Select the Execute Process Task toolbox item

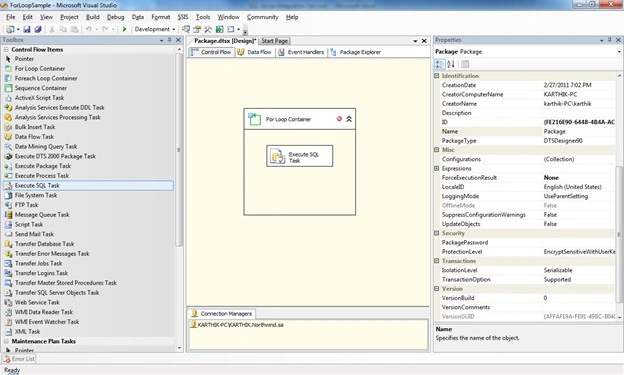point(42,176)
